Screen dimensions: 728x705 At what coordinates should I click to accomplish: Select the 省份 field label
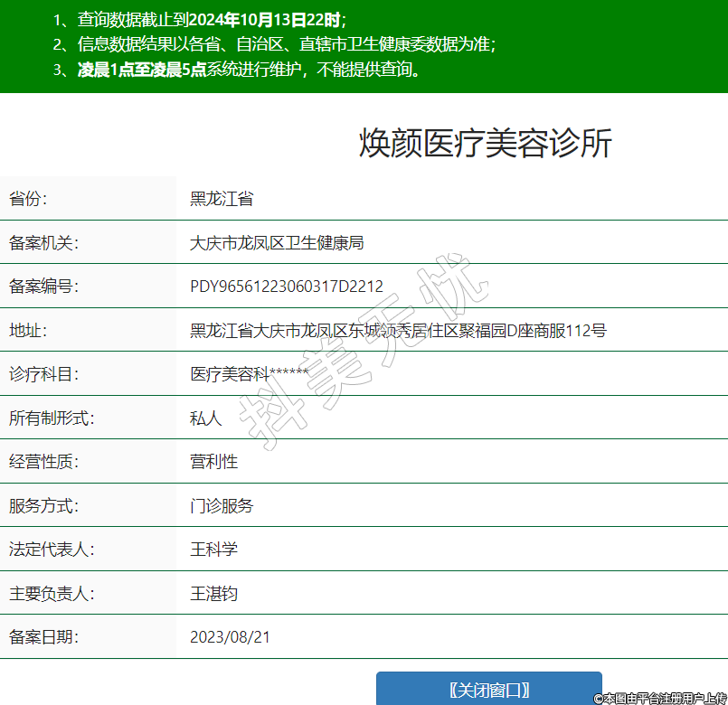pos(28,199)
